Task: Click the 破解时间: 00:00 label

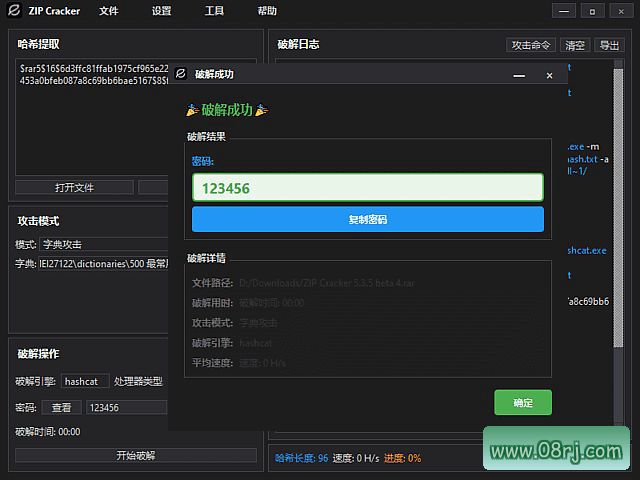Action: point(48,431)
